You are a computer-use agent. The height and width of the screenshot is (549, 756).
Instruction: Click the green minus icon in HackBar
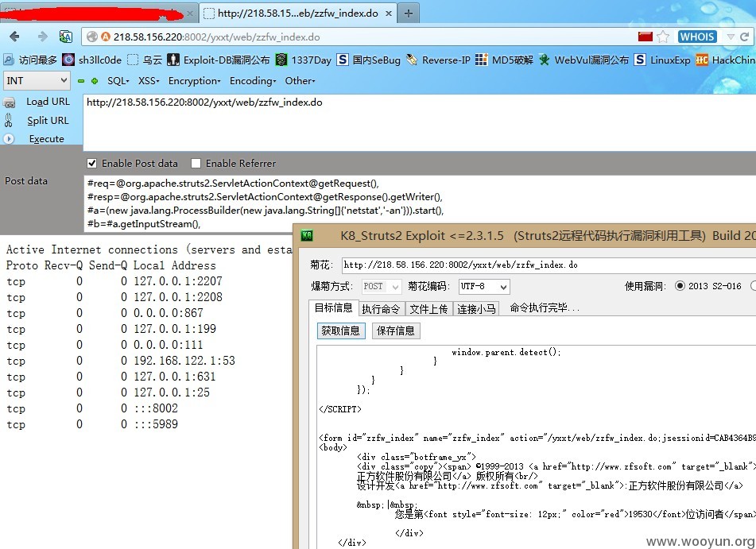point(81,81)
